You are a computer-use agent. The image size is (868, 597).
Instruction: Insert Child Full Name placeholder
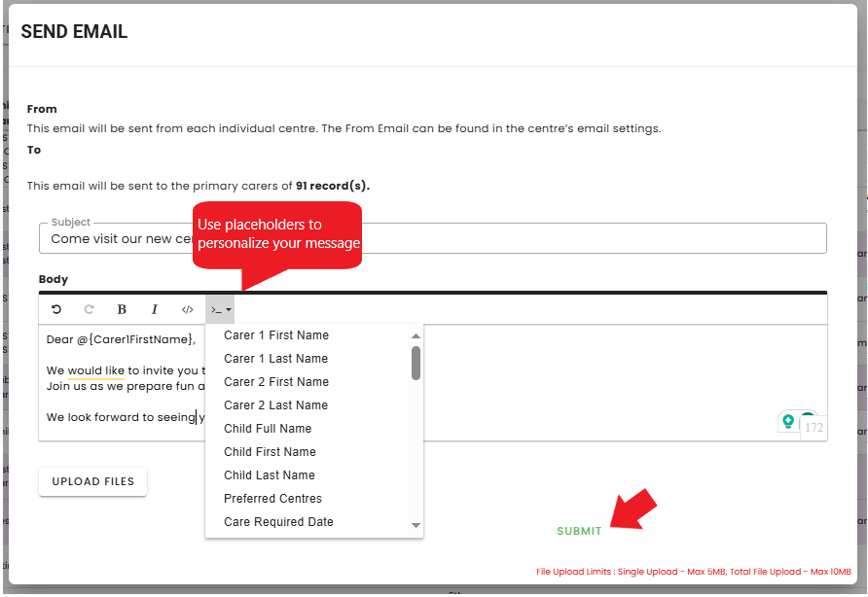(268, 428)
